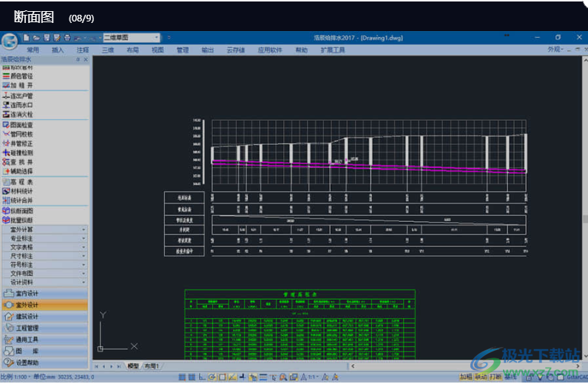Expand the 文件布图 section
This screenshot has width=588, height=384.
(44, 273)
